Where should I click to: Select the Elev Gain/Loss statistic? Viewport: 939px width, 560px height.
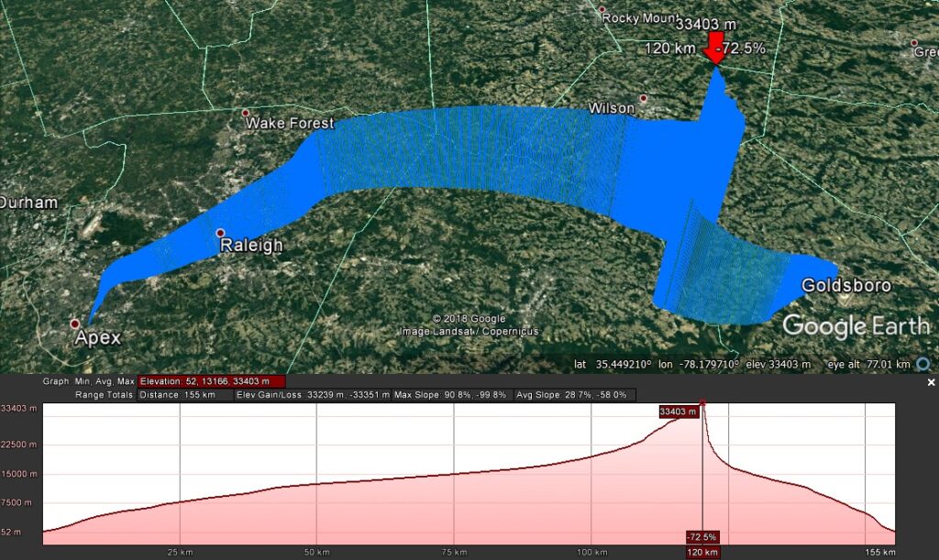click(311, 394)
